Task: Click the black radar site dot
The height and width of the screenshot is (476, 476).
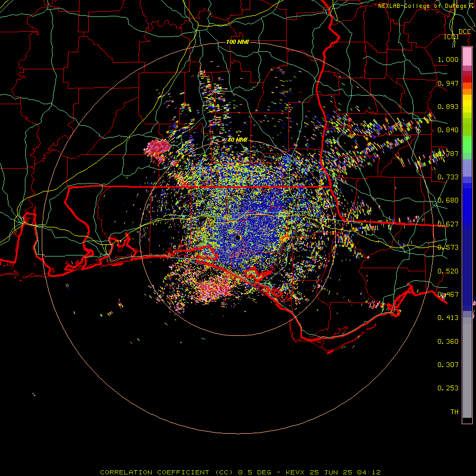Action: (237, 237)
